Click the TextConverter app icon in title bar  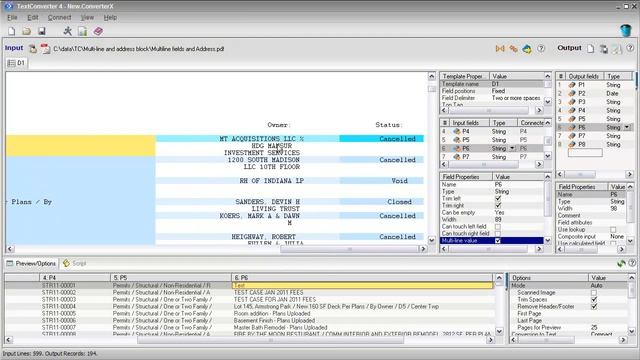point(9,6)
